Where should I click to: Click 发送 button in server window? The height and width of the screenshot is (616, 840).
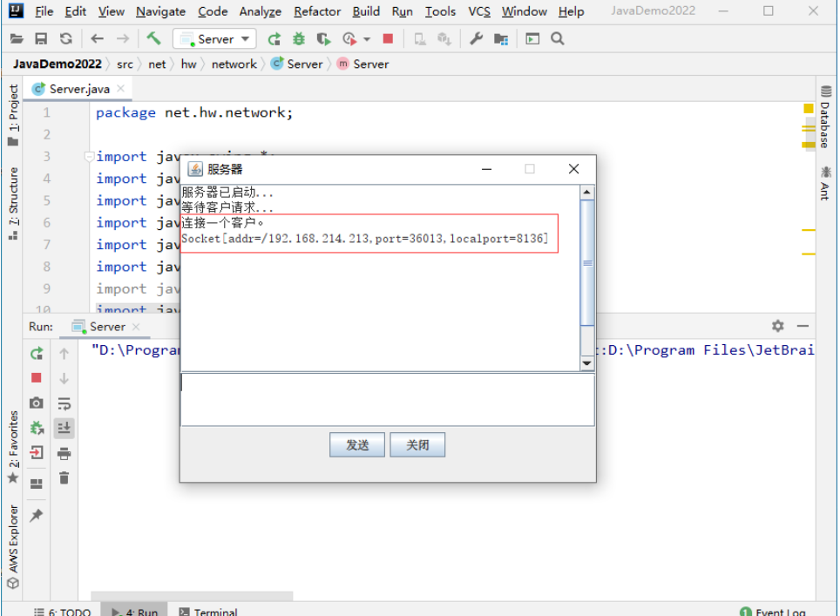(356, 444)
